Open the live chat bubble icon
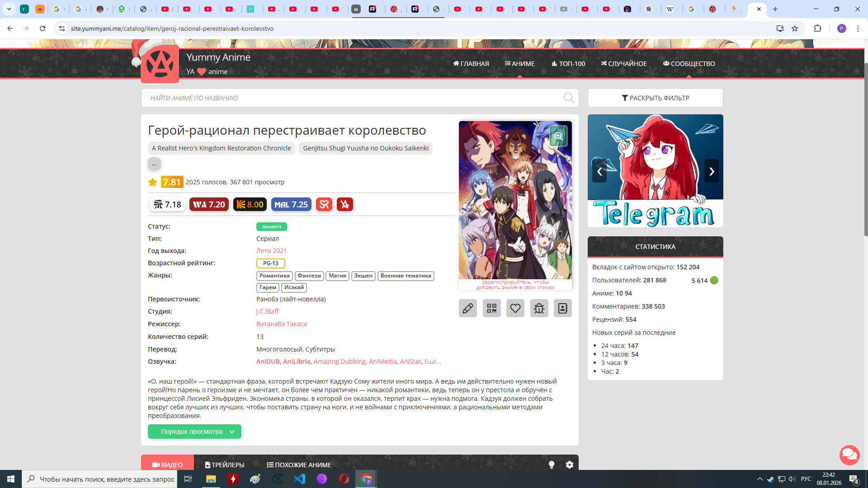 point(849,455)
